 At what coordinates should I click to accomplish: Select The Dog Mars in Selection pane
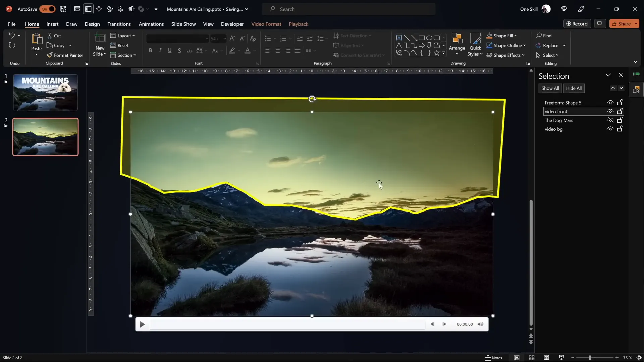tap(559, 120)
